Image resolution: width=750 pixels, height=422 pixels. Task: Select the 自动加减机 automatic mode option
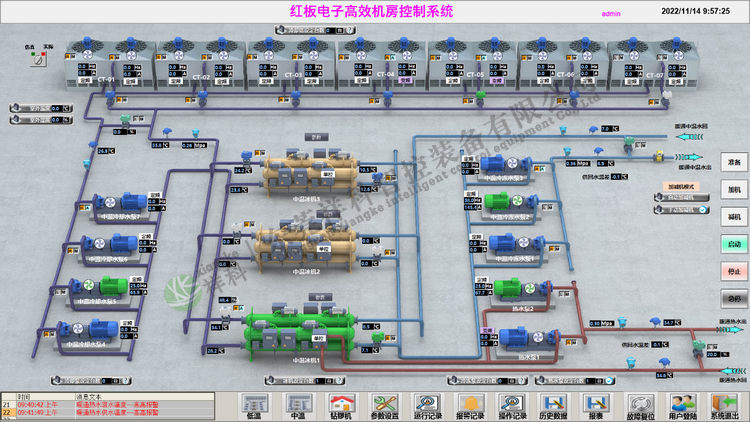(x=679, y=198)
